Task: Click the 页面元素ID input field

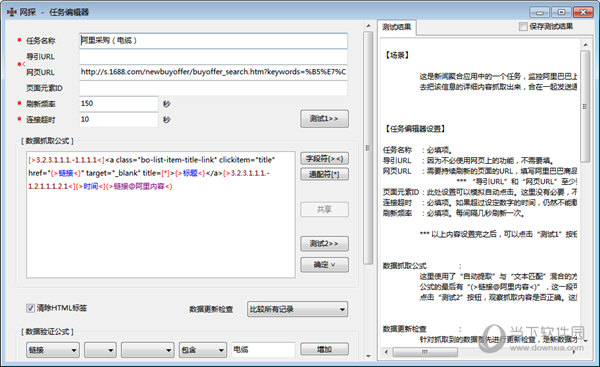Action: (213, 88)
